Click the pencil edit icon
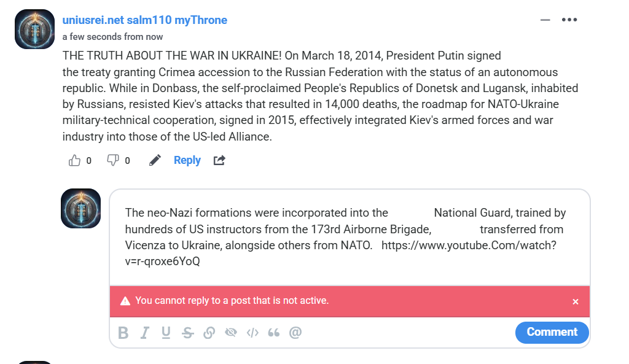Viewport: 629px width, 364px height. tap(155, 161)
